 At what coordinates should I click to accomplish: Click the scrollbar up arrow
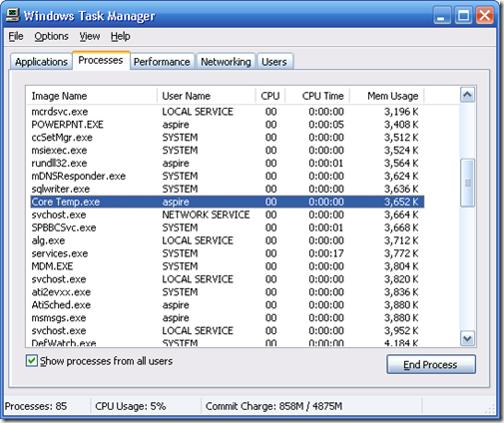pos(467,95)
